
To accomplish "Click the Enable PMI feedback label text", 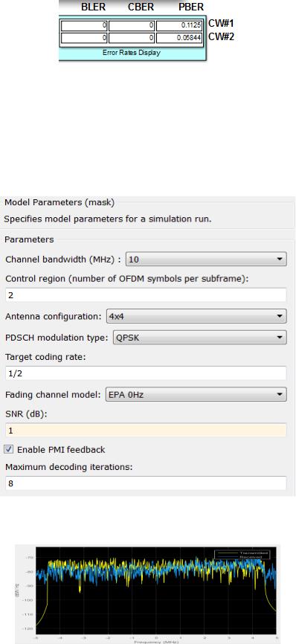I will [x=61, y=449].
